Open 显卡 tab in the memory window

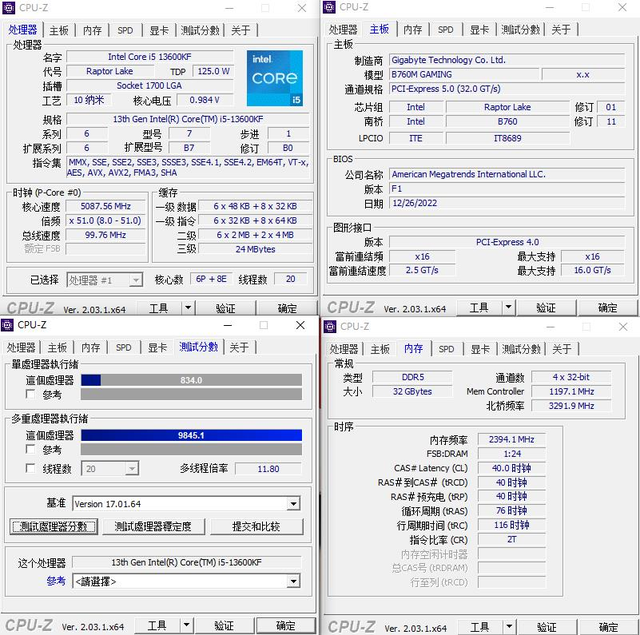pyautogui.click(x=480, y=349)
